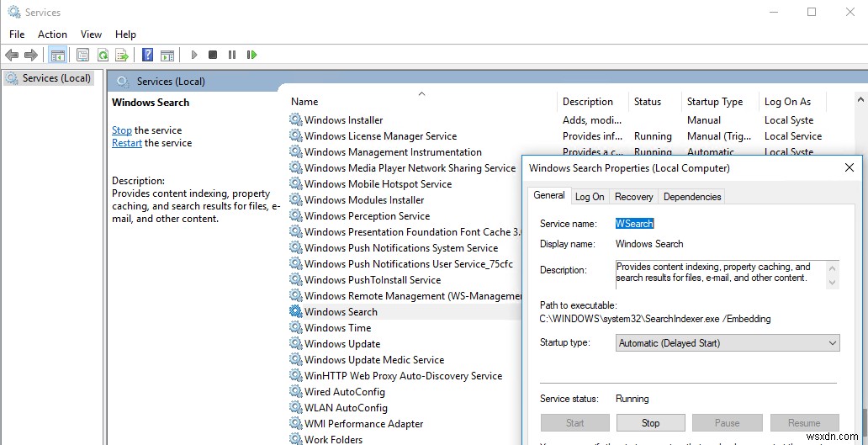Click the Services app gear icon in title bar
The image size is (868, 445).
coord(13,12)
